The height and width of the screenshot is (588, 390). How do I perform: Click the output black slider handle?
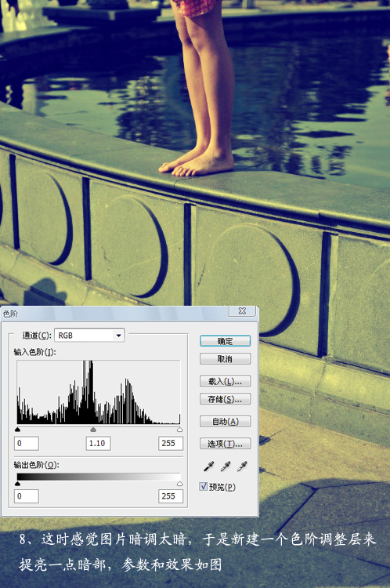(x=17, y=484)
